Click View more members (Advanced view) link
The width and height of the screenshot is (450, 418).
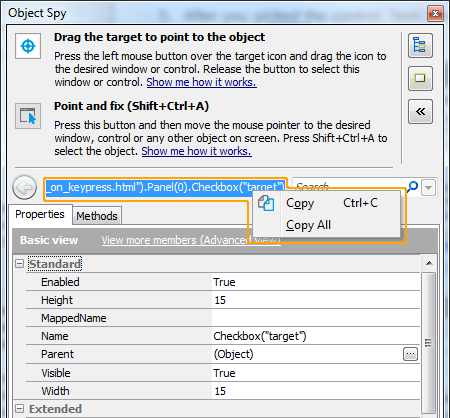[x=191, y=240]
